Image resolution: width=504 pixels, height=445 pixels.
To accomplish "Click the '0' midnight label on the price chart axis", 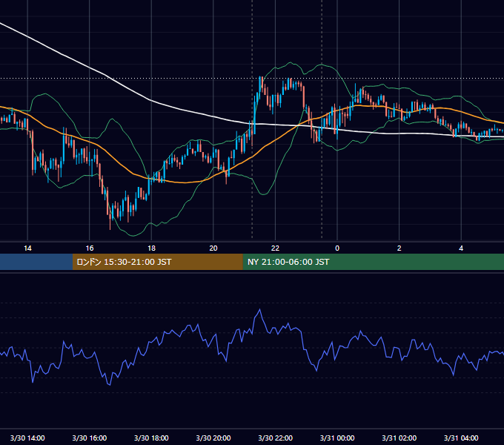I will pyautogui.click(x=337, y=248).
